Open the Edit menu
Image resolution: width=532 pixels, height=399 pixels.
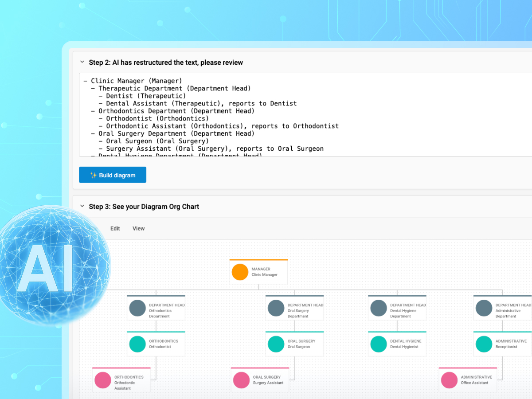(x=115, y=228)
